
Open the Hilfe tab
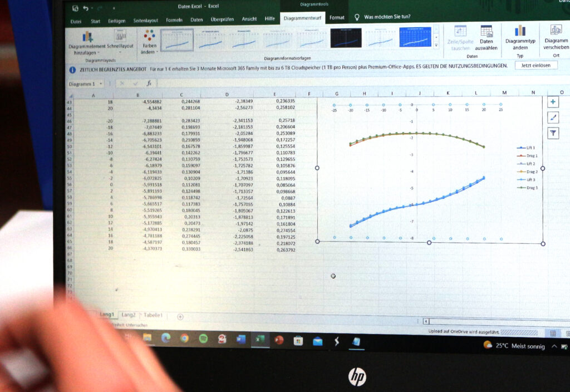(x=270, y=18)
